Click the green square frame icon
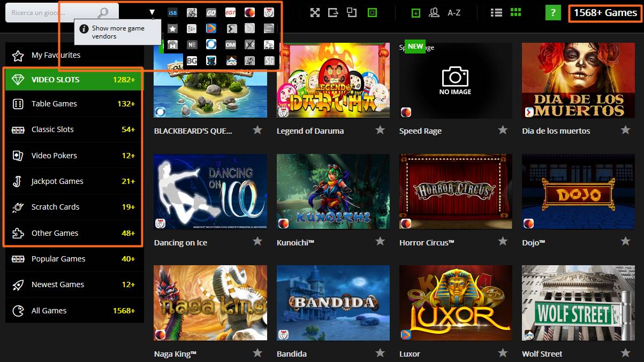Image resolution: width=644 pixels, height=362 pixels. (373, 12)
